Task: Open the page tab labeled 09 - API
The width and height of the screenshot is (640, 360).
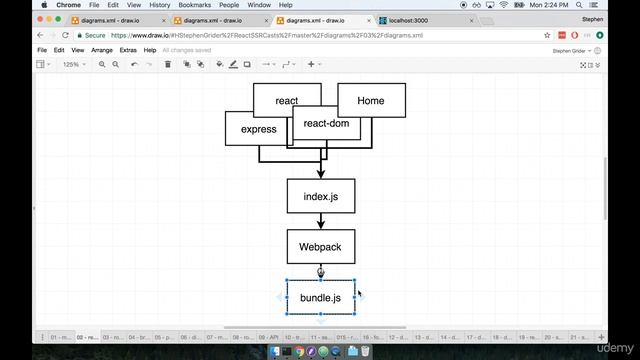Action: coord(268,337)
